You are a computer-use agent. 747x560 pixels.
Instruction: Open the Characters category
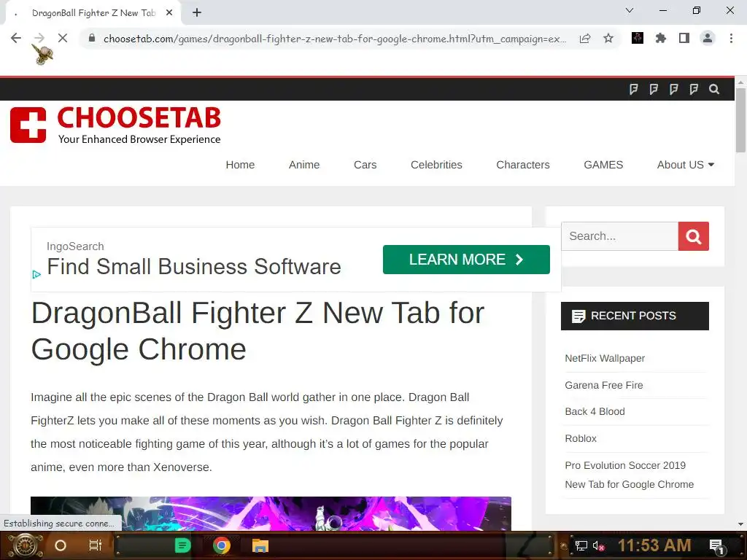[x=522, y=165]
